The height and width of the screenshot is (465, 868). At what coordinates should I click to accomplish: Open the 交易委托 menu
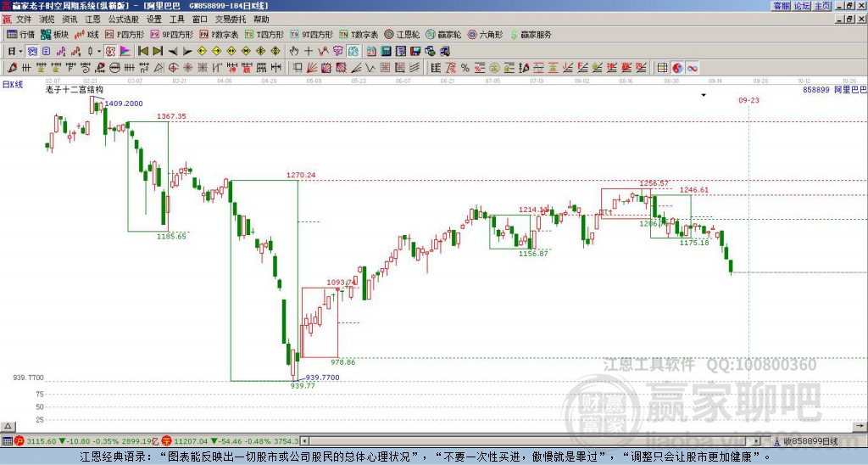231,20
